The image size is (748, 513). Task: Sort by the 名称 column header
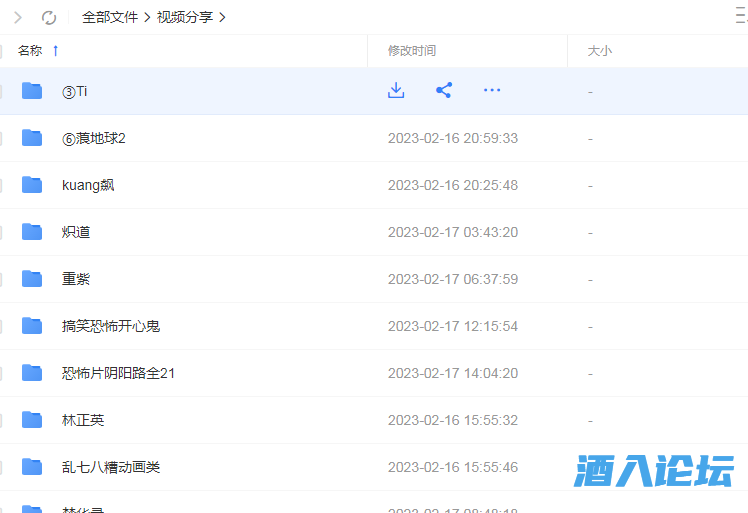click(x=30, y=50)
